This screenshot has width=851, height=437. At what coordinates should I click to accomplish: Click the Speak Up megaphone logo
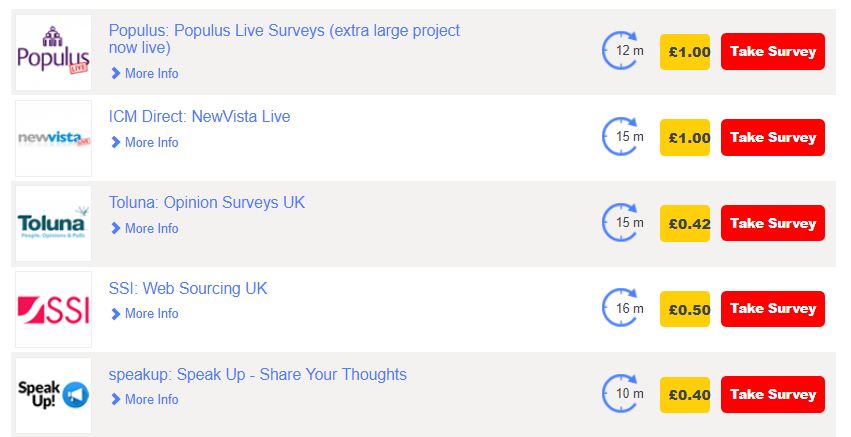coord(53,395)
